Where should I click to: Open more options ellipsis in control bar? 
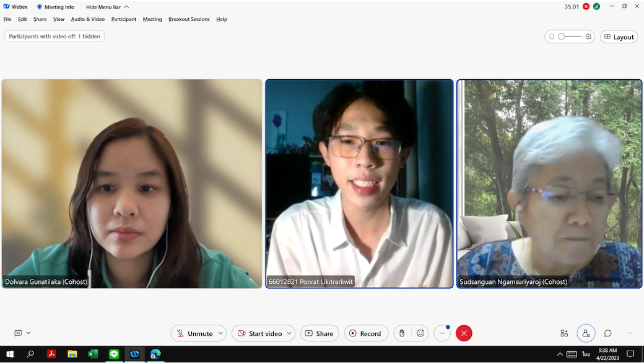point(442,333)
